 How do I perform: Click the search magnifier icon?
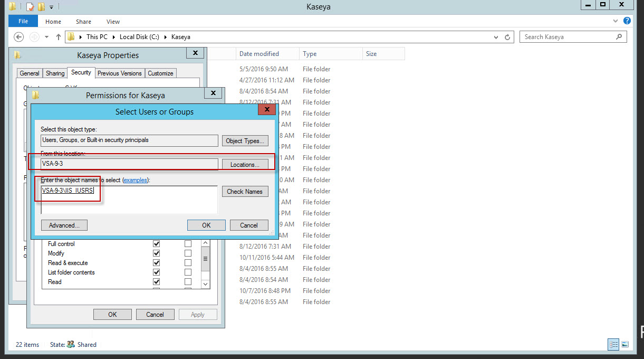click(x=619, y=37)
